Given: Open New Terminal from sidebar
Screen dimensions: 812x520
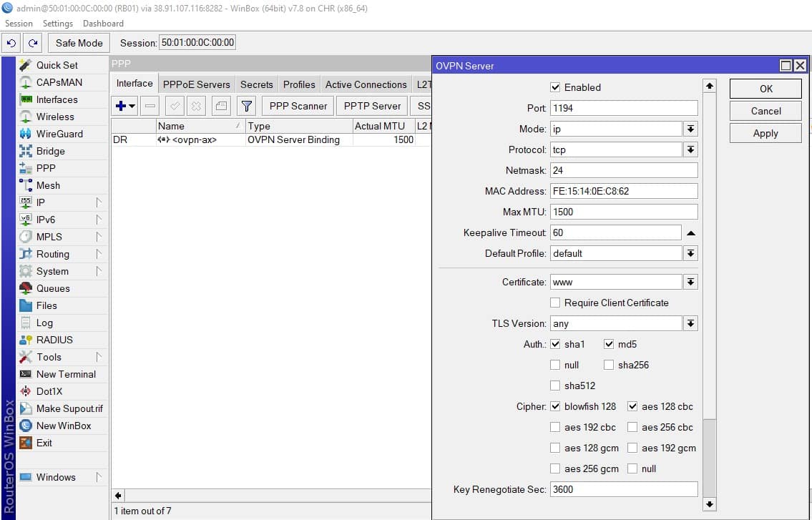Looking at the screenshot, I should pyautogui.click(x=65, y=374).
